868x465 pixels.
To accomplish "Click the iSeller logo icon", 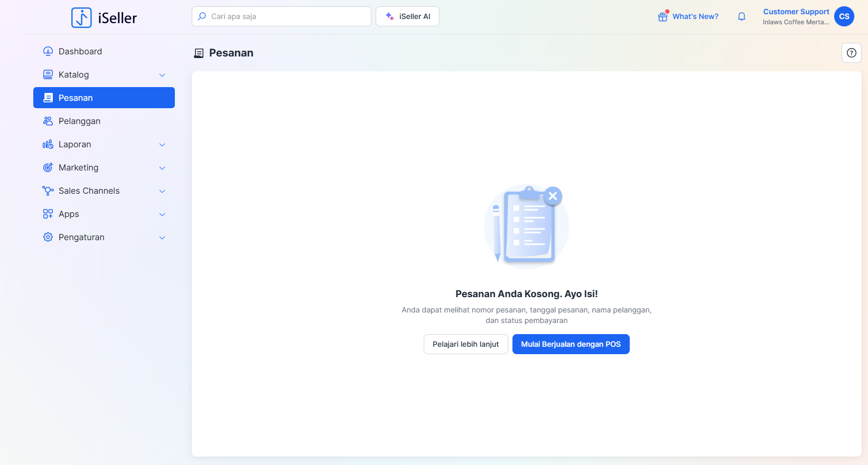I will (x=81, y=17).
